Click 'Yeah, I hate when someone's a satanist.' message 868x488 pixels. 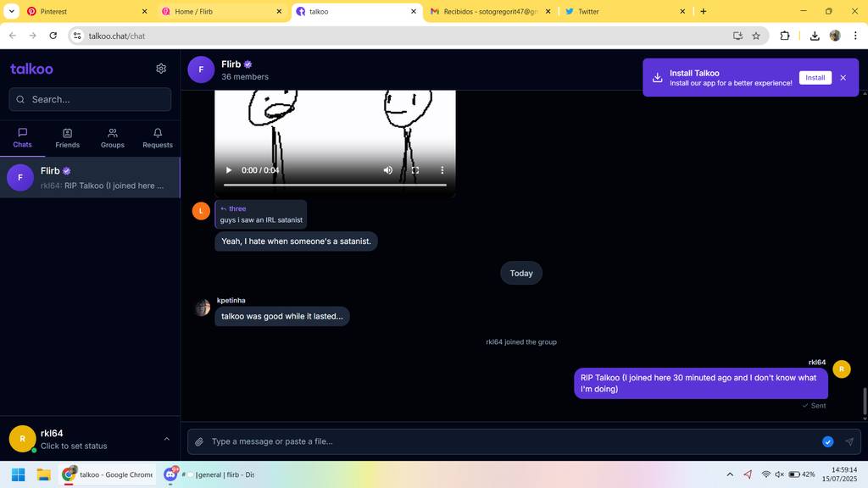[x=296, y=241]
